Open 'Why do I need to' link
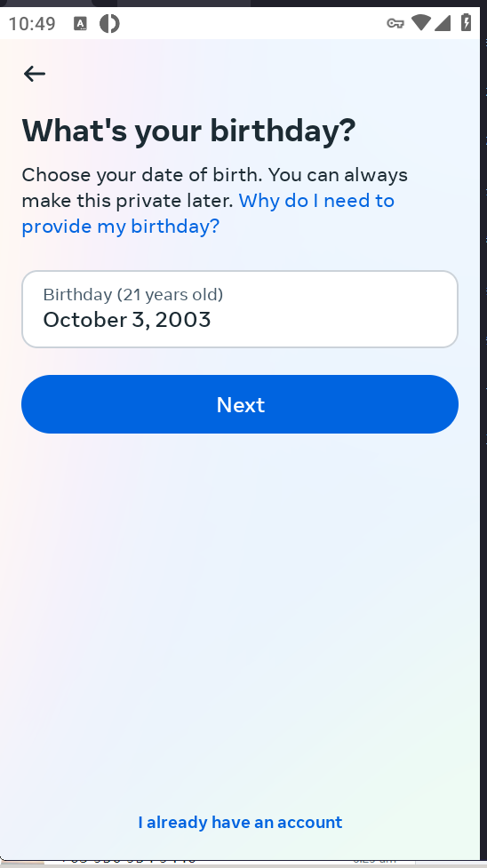 [x=316, y=201]
